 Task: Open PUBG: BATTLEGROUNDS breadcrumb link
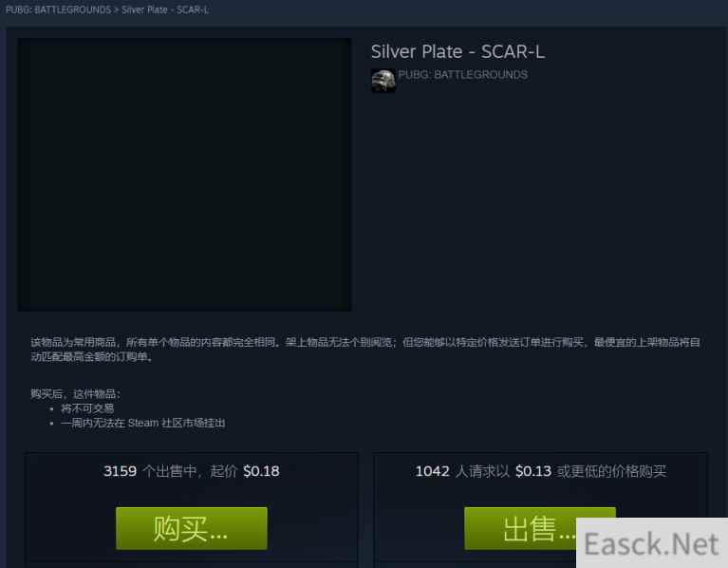[x=59, y=9]
